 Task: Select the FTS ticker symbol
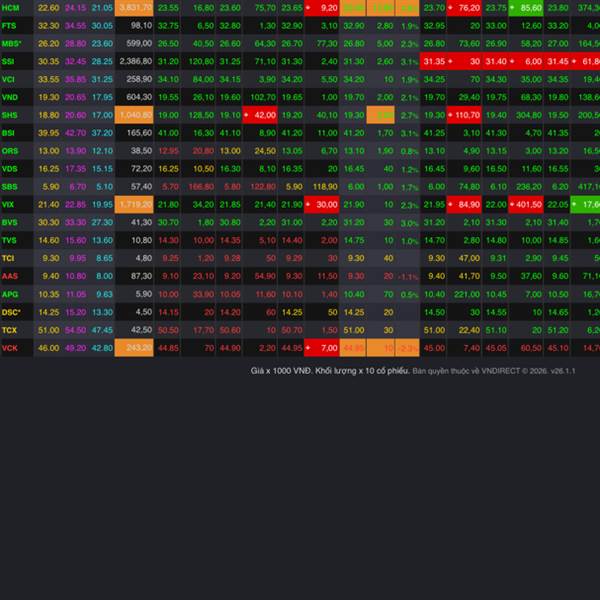pyautogui.click(x=9, y=26)
